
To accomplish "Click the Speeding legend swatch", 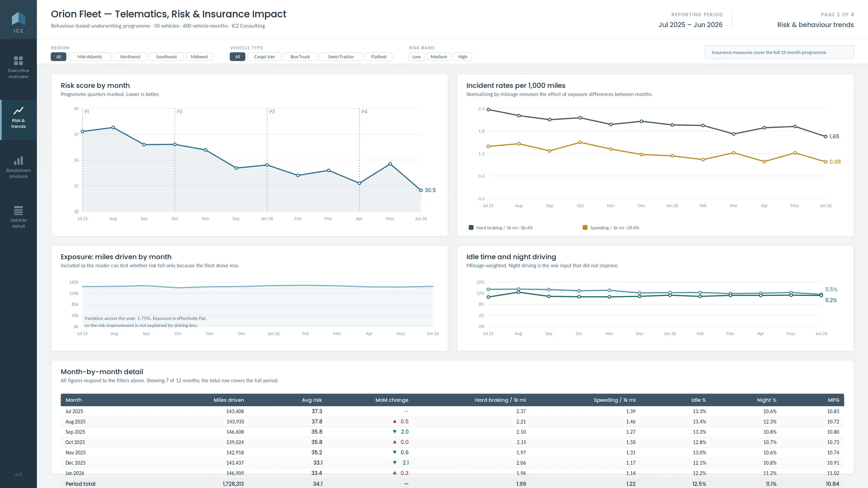I will tap(585, 228).
